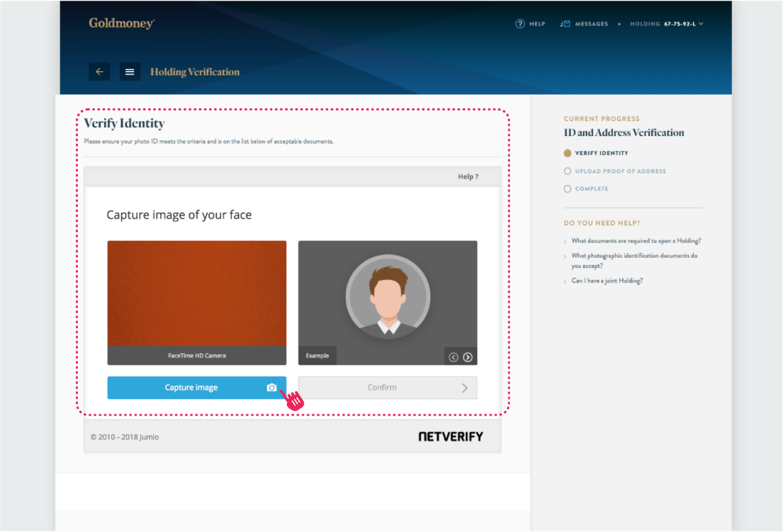
Task: Select the Complete progress step
Action: point(586,188)
